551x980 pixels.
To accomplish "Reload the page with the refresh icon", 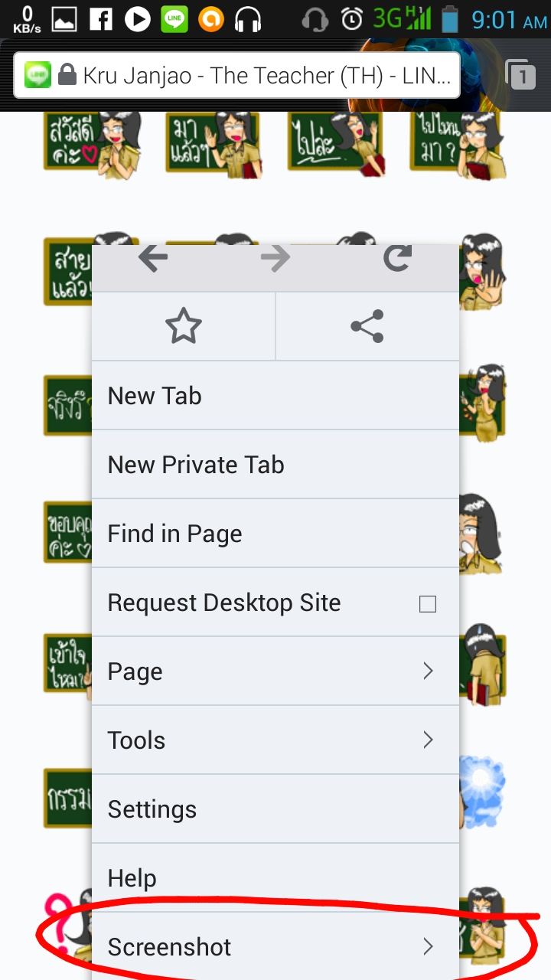I will click(x=398, y=259).
